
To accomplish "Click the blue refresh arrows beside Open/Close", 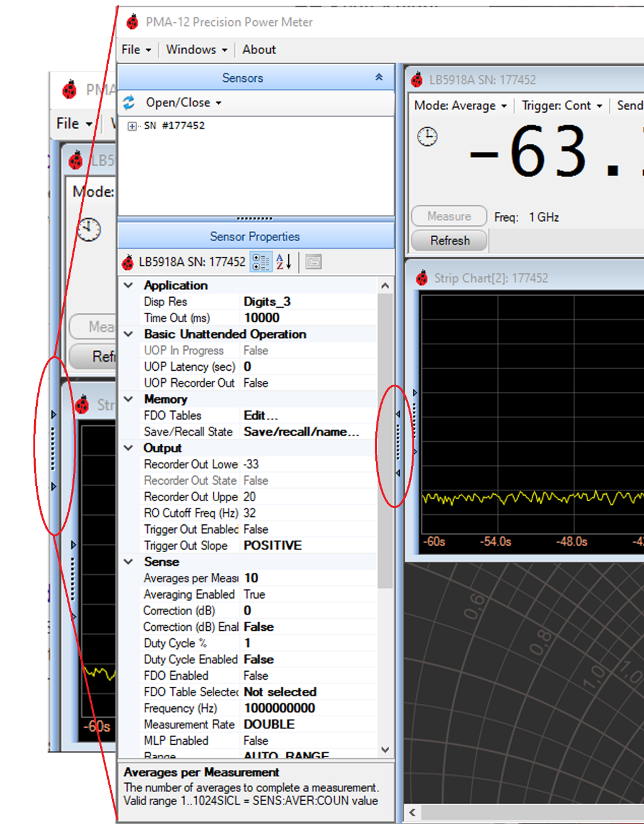I will (129, 103).
